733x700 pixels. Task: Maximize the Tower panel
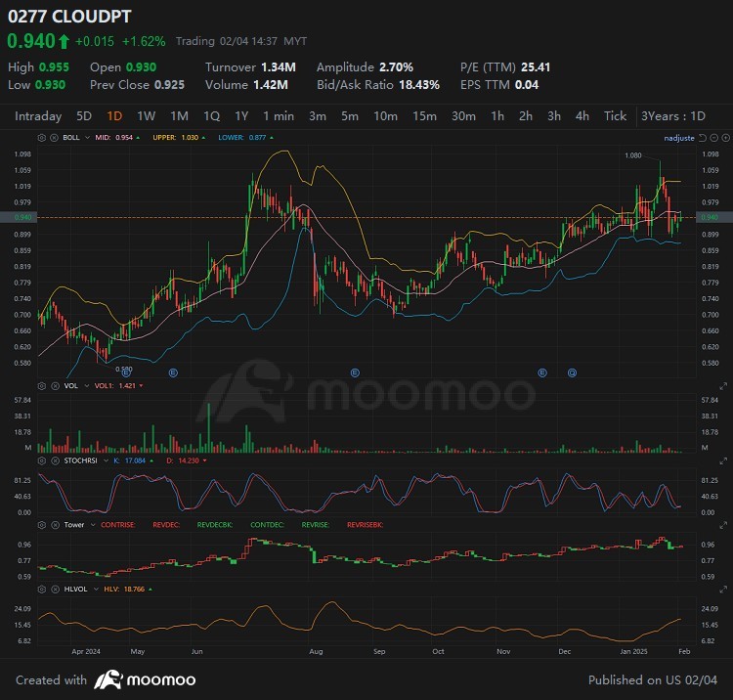(x=723, y=525)
